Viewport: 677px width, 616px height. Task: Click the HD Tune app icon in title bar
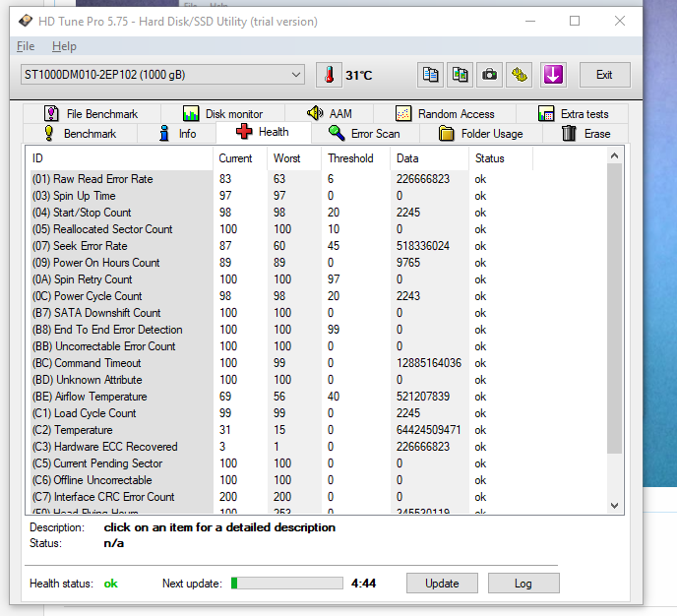pos(25,21)
